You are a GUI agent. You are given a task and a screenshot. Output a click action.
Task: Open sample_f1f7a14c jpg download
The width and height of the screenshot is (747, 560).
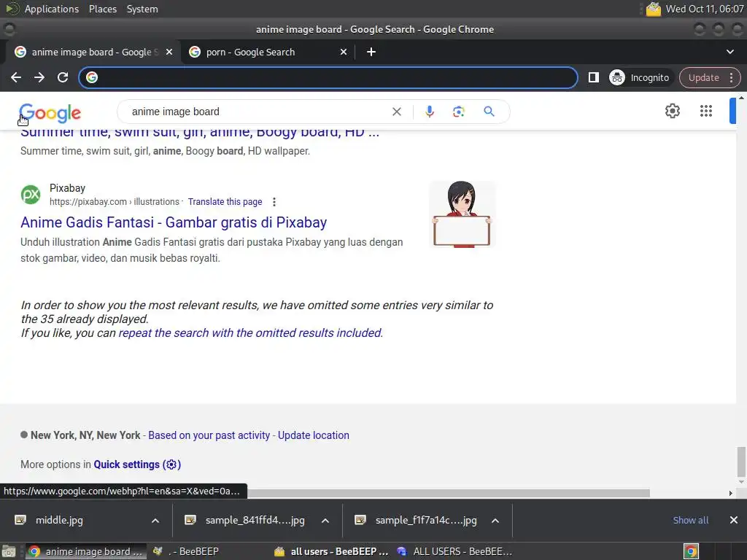425,520
